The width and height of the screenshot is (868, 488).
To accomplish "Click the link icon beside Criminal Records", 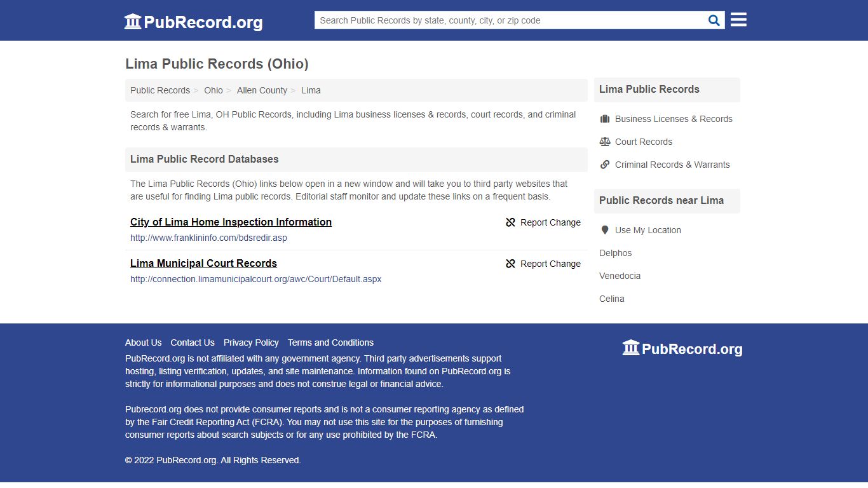I will pyautogui.click(x=605, y=165).
